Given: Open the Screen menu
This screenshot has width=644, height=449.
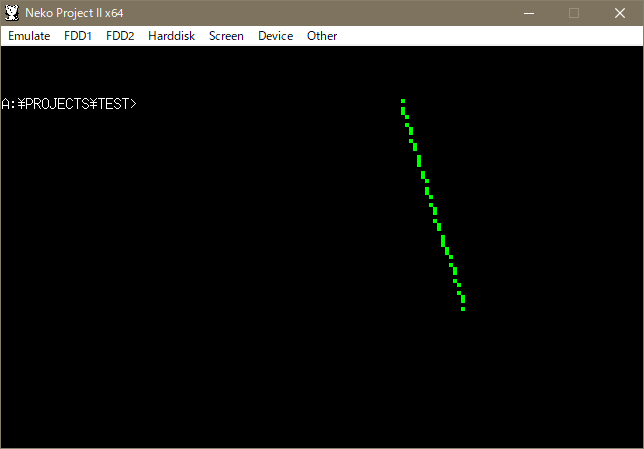Looking at the screenshot, I should [226, 36].
